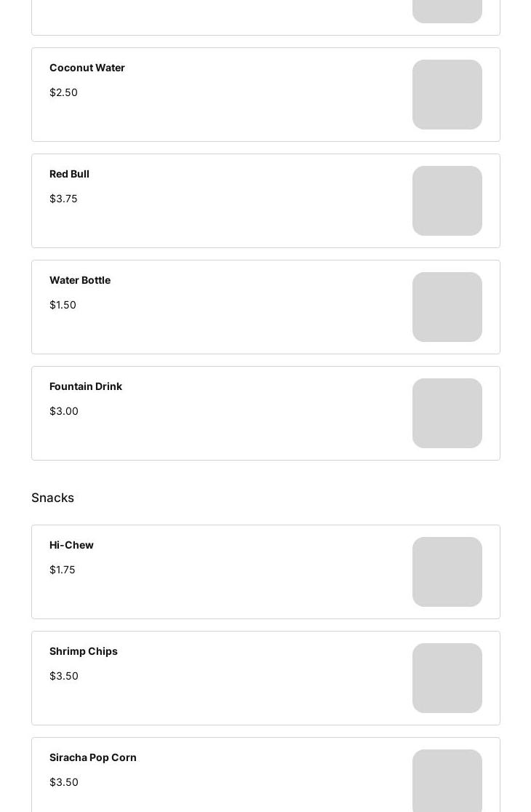Click the $1.50 Water Bottle price
This screenshot has height=812, width=531.
click(x=63, y=305)
